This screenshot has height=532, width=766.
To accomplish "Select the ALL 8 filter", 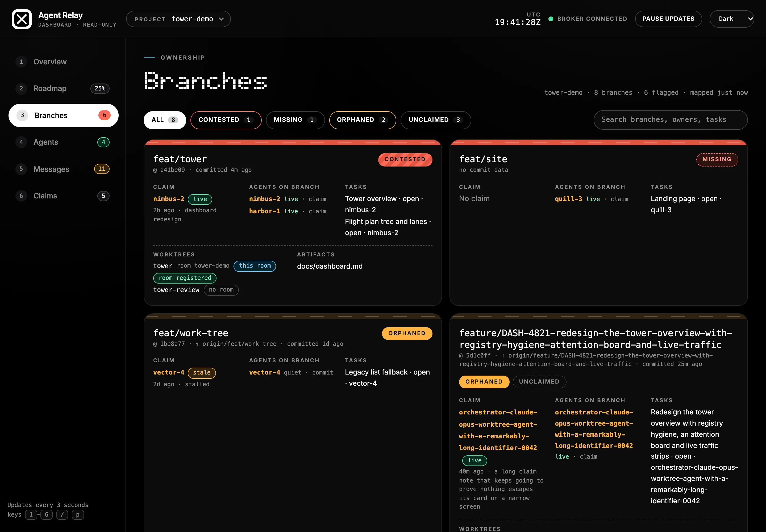I will pos(165,120).
